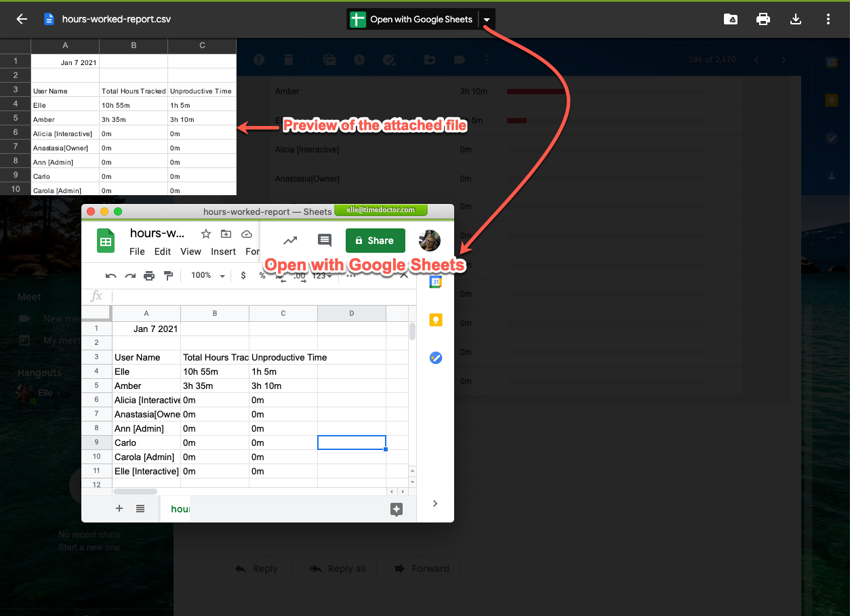This screenshot has width=850, height=616.
Task: Redo the last action in Sheets
Action: (x=130, y=276)
